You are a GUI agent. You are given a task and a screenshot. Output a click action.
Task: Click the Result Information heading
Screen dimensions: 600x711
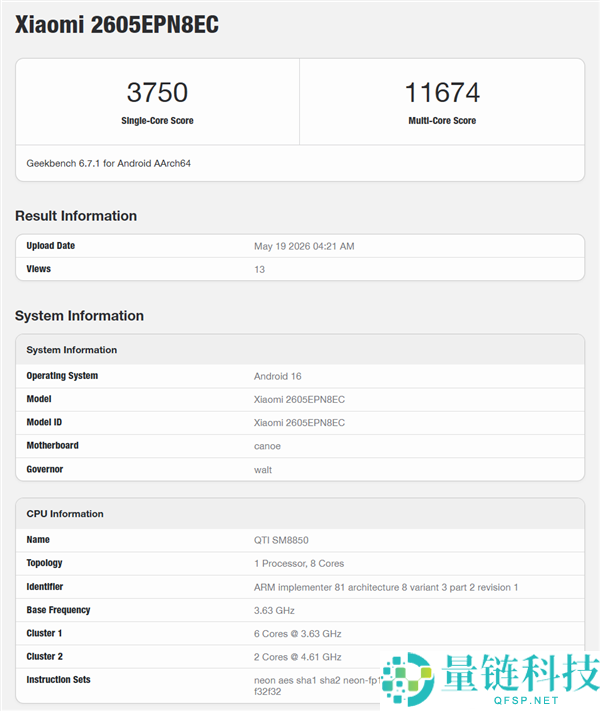click(76, 216)
